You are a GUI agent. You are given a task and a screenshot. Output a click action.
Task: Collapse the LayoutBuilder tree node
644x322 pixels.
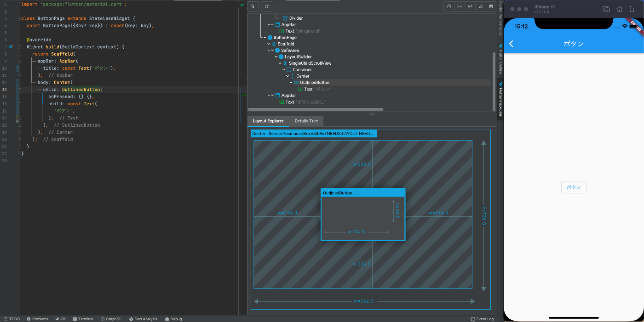coord(276,57)
